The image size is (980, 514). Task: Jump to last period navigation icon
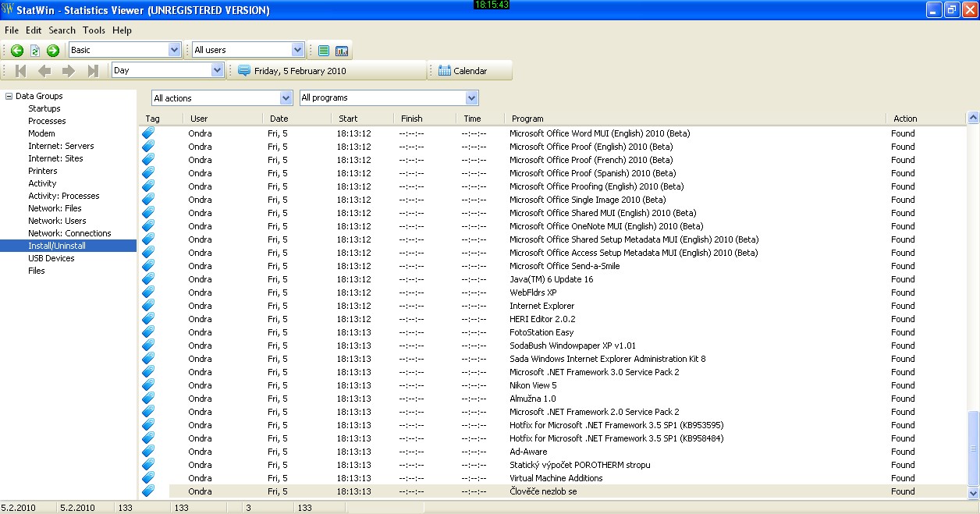click(x=93, y=71)
